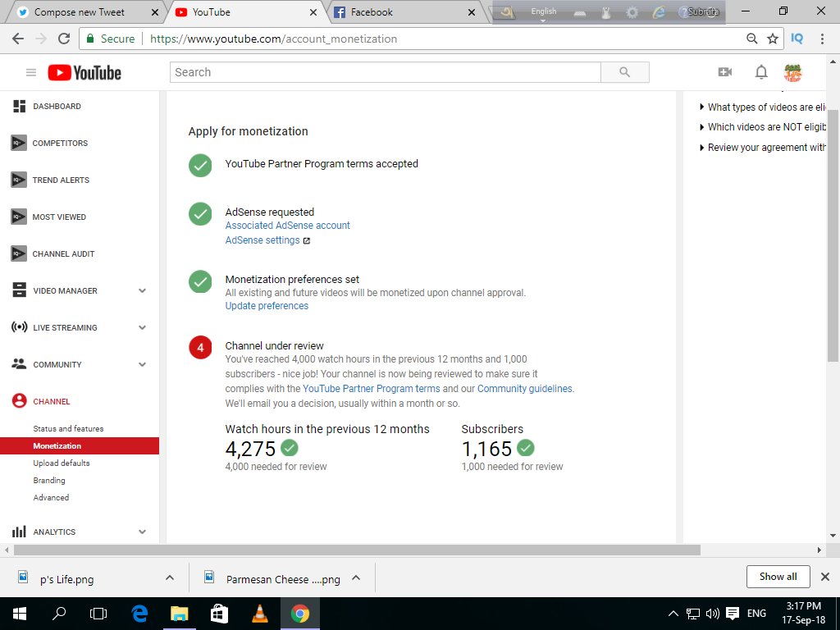
Task: Click Update preferences link
Action: coord(267,306)
